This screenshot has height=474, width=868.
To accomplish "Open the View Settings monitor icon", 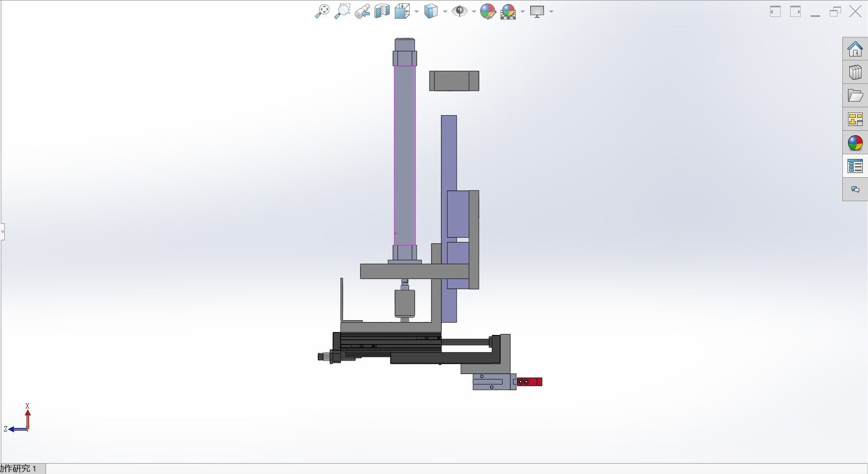I will tap(537, 11).
